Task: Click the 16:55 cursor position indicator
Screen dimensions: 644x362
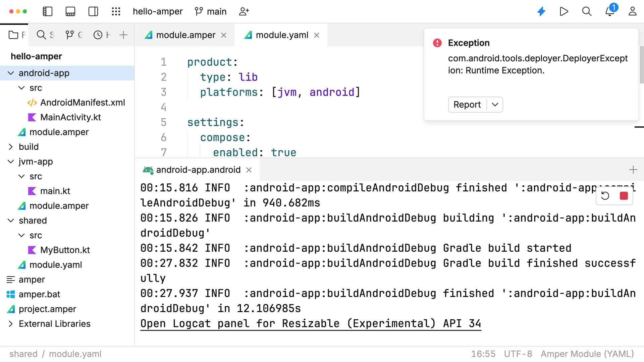Action: pos(483,354)
